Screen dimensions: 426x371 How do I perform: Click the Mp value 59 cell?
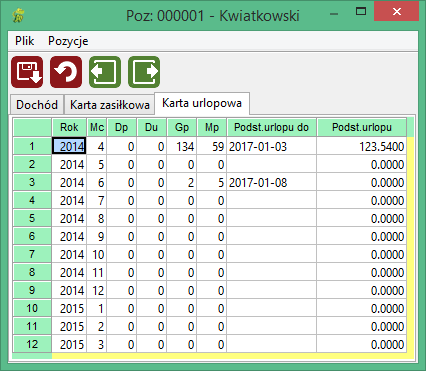pyautogui.click(x=212, y=146)
